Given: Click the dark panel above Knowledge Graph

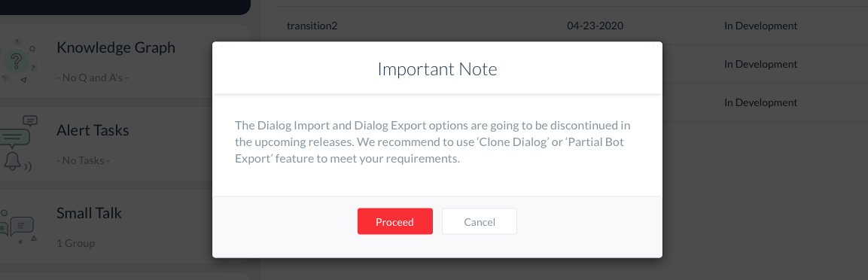Looking at the screenshot, I should pos(125,8).
